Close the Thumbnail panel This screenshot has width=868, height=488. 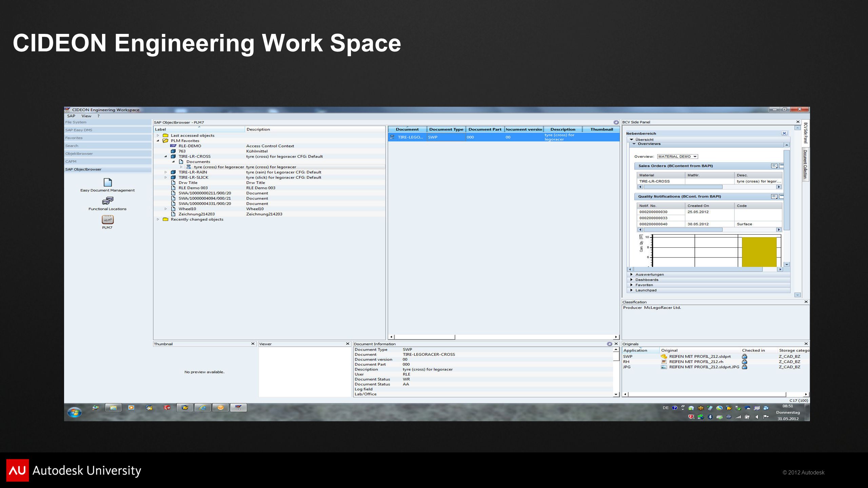(253, 344)
